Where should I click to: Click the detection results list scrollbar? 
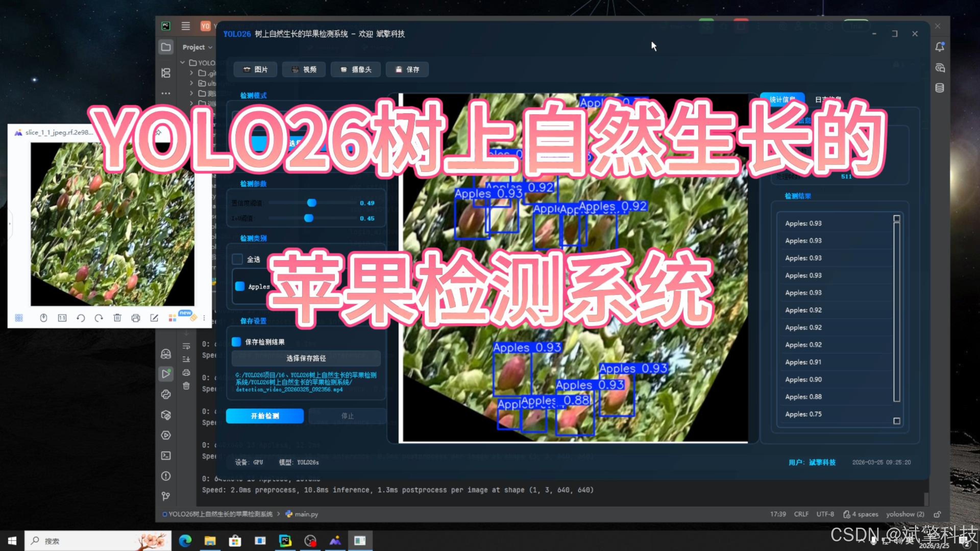coord(897,312)
